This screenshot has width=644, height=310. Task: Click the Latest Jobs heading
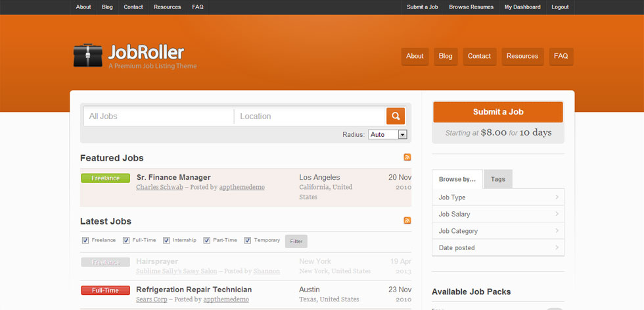(106, 221)
